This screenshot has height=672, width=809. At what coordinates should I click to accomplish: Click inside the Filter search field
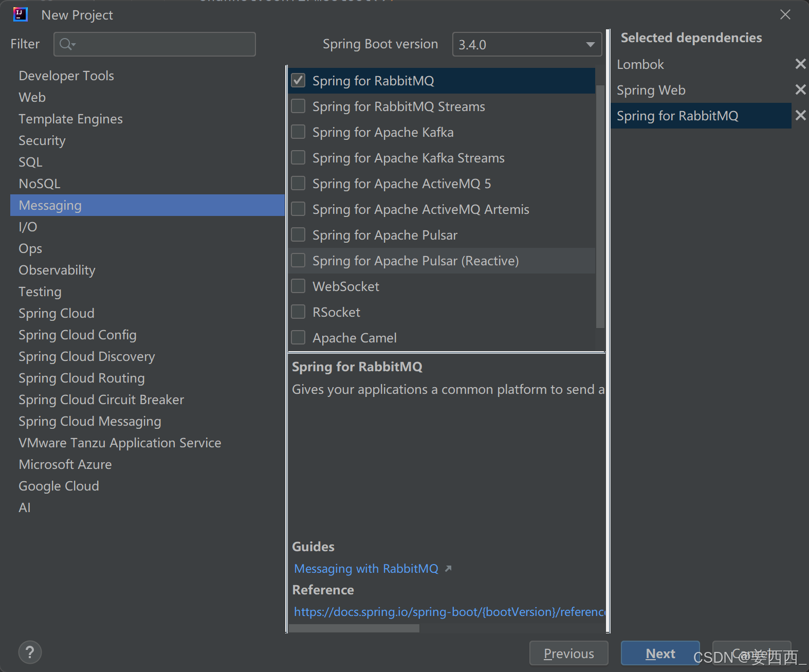[155, 44]
